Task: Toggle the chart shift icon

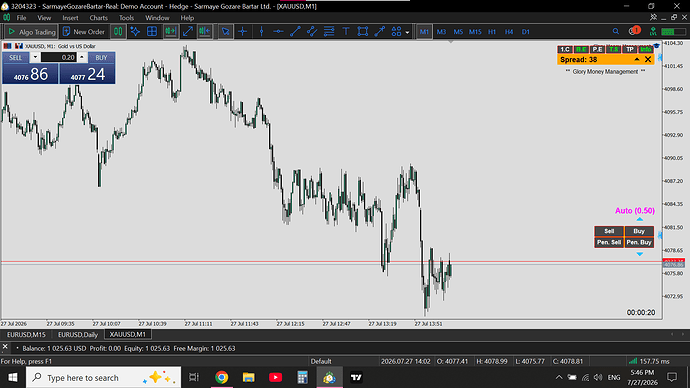Action: pos(205,31)
